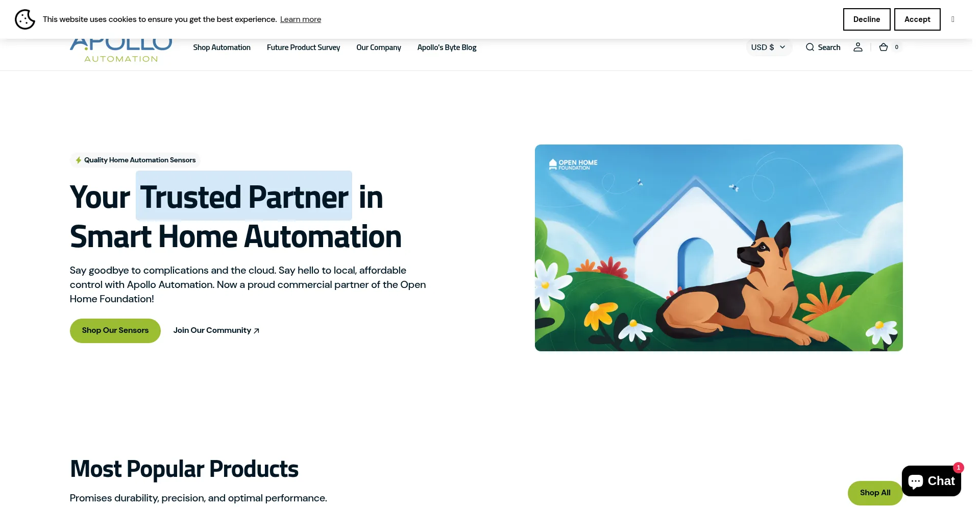Expand the USD currency dropdown
Image resolution: width=980 pixels, height=507 pixels.
tap(769, 47)
